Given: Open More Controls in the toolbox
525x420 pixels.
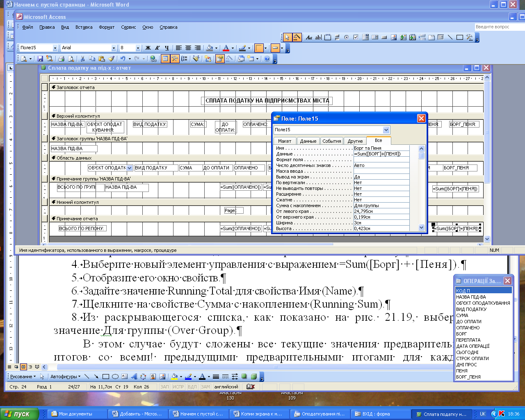Looking at the screenshot, I should 469,37.
